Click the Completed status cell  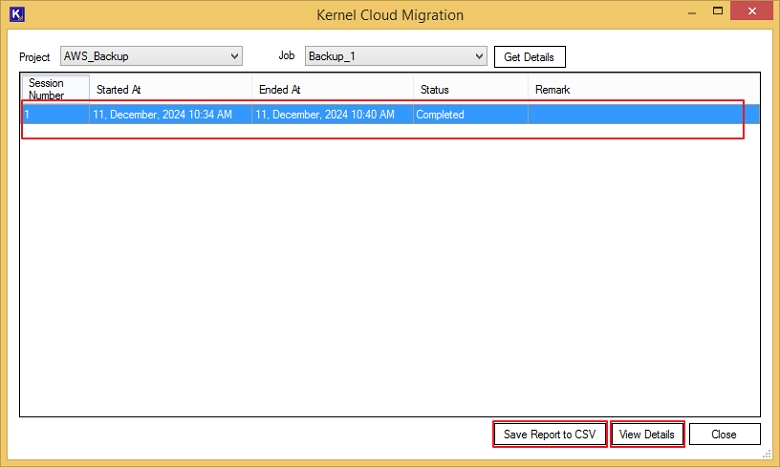[x=471, y=114]
